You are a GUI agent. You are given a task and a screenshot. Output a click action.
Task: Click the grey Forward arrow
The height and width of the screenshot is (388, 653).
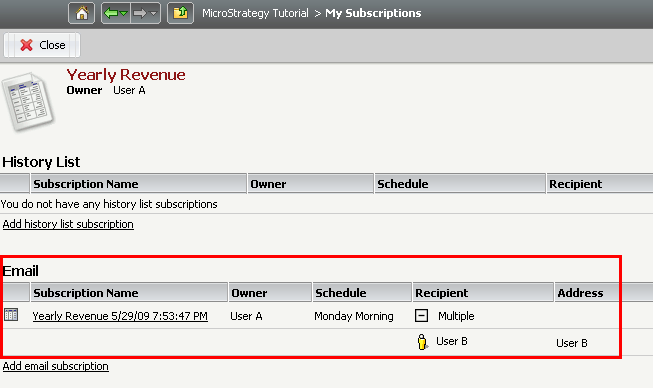[140, 13]
